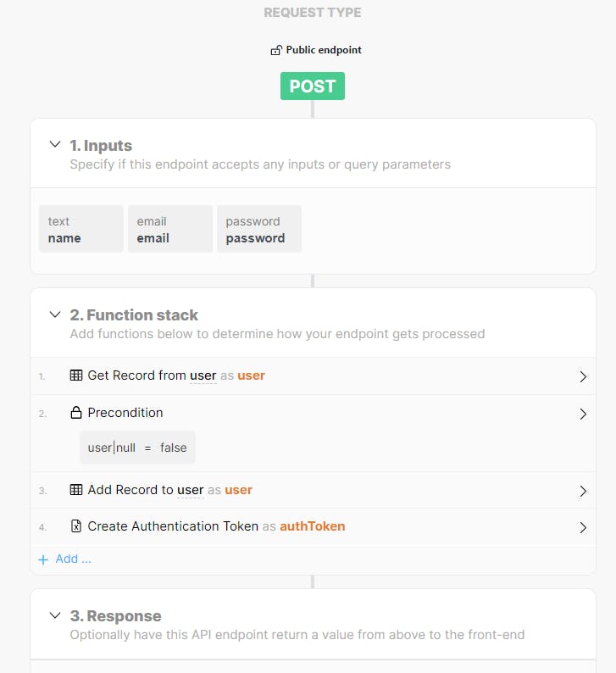Open Get Record step with right arrow
Screen dimensions: 616x673
click(583, 376)
